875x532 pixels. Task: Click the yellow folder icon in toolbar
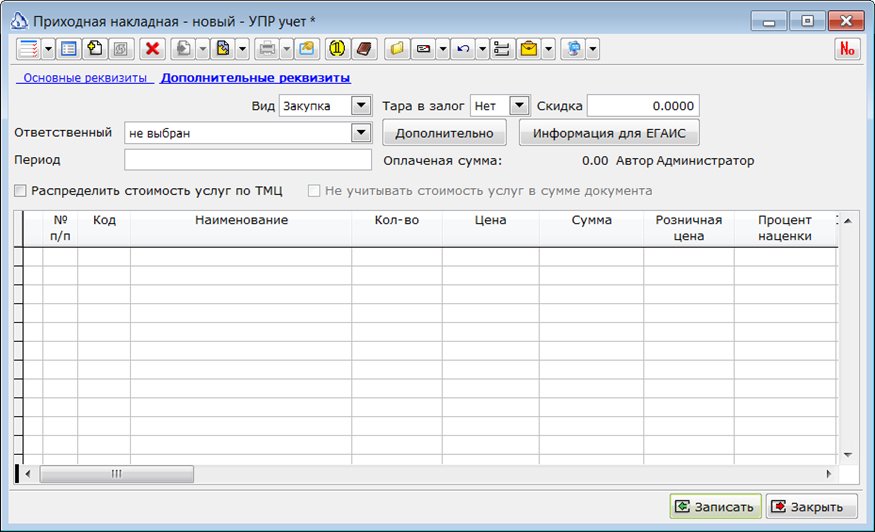(x=397, y=49)
